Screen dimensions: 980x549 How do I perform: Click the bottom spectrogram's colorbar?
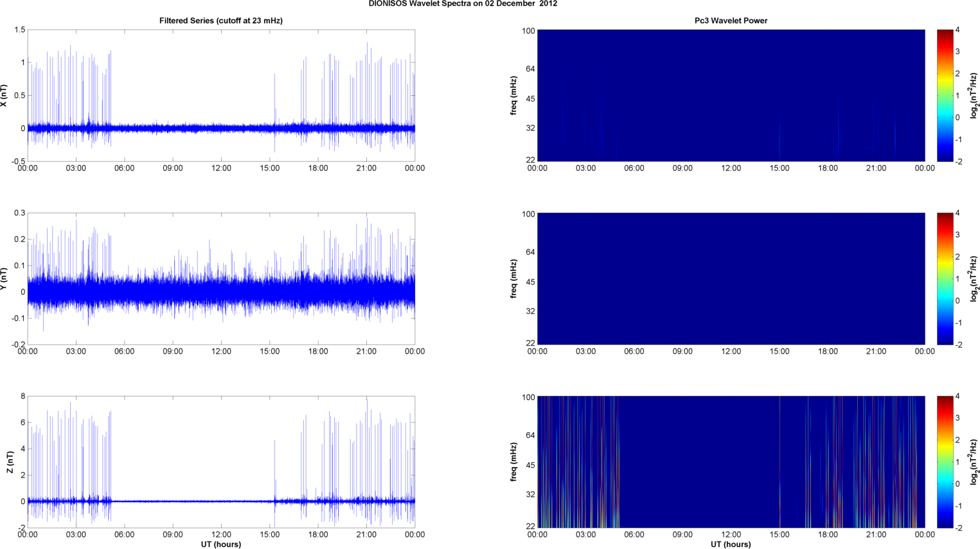945,462
